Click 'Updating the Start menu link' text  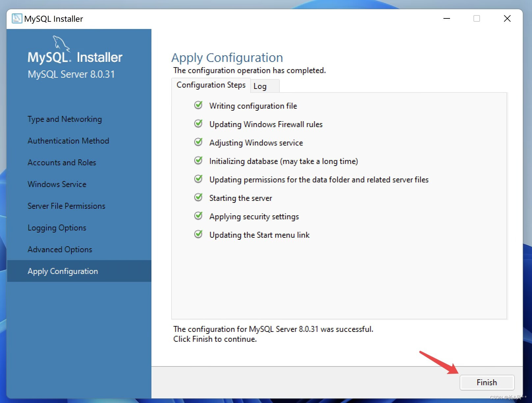coord(259,235)
